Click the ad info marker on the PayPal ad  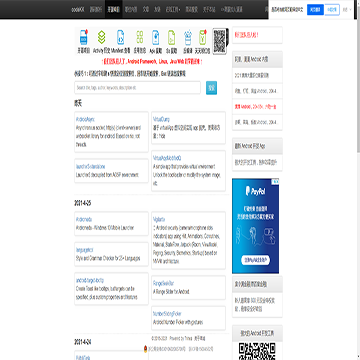click(x=276, y=181)
